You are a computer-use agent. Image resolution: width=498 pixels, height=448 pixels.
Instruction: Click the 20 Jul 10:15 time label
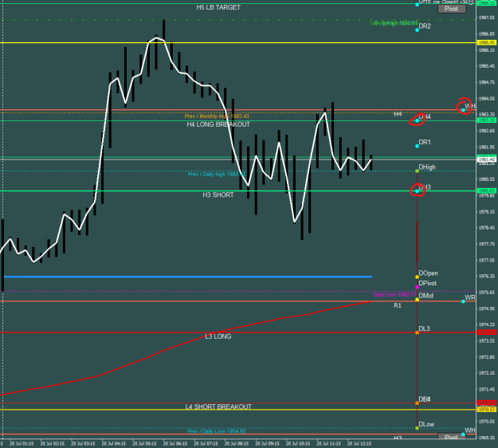[x=298, y=443]
